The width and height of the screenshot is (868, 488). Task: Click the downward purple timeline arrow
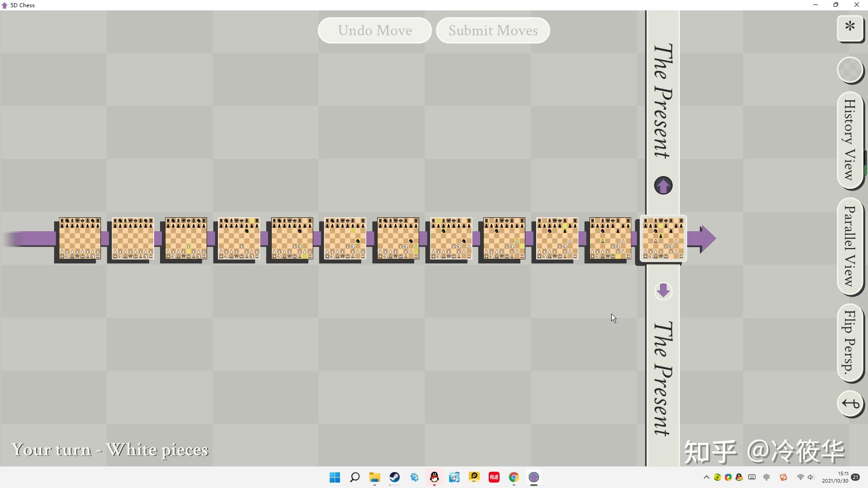click(663, 291)
